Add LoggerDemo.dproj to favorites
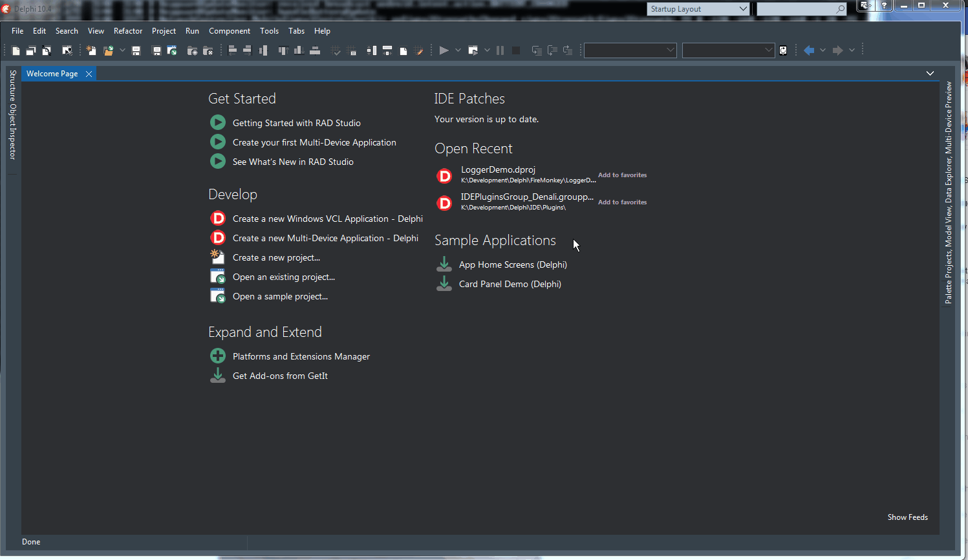Screen dimensions: 968x560 coord(622,175)
